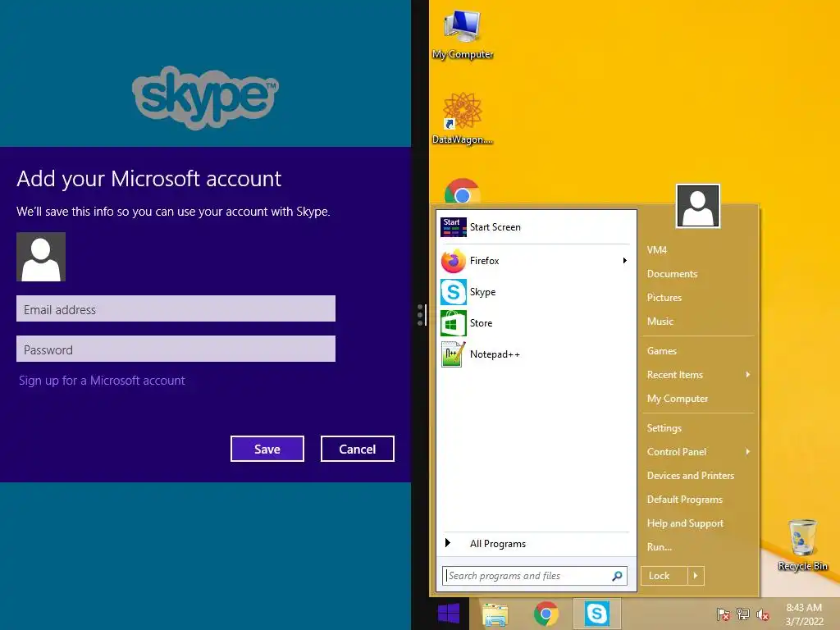Open Store from the start menu
The height and width of the screenshot is (630, 840).
tap(535, 323)
